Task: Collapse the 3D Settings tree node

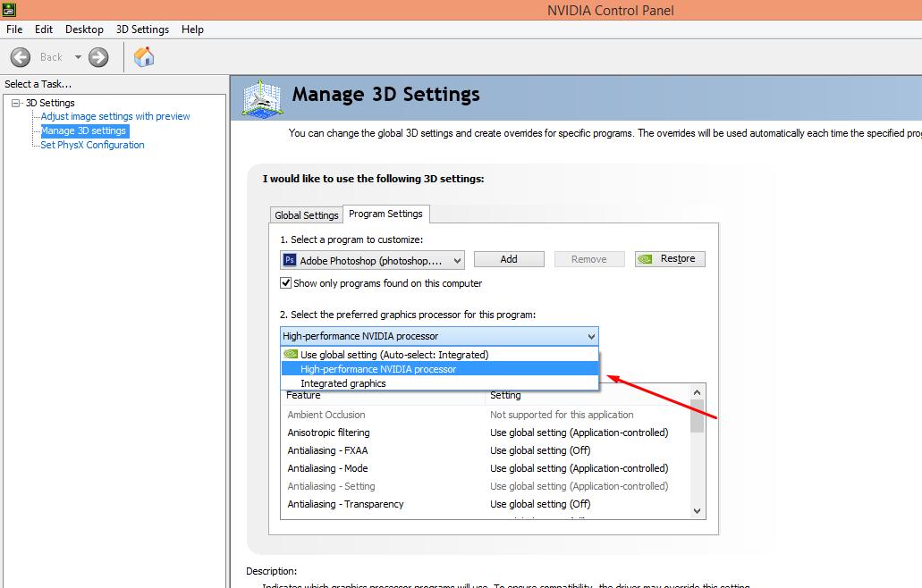Action: click(x=16, y=103)
